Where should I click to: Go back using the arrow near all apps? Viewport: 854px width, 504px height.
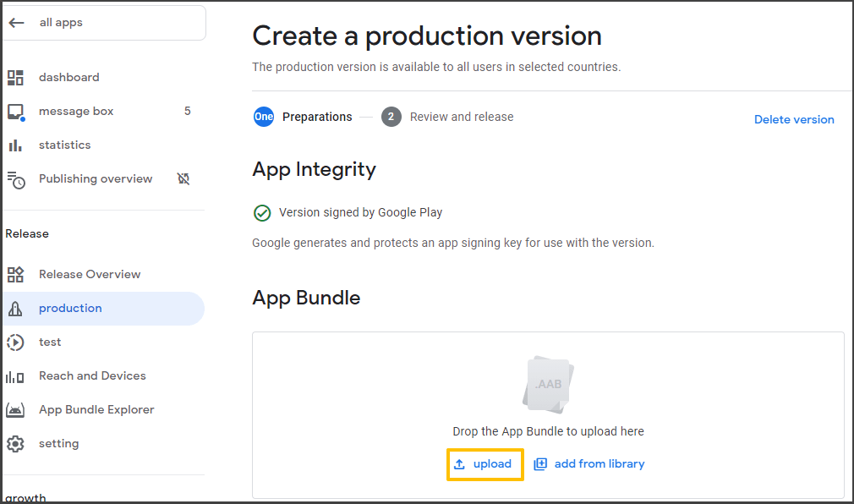(17, 22)
